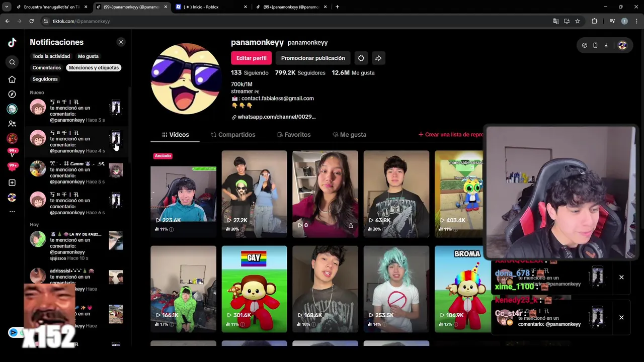The height and width of the screenshot is (362, 644).
Task: Open the adrissslsl mention notification
Action: [76, 281]
